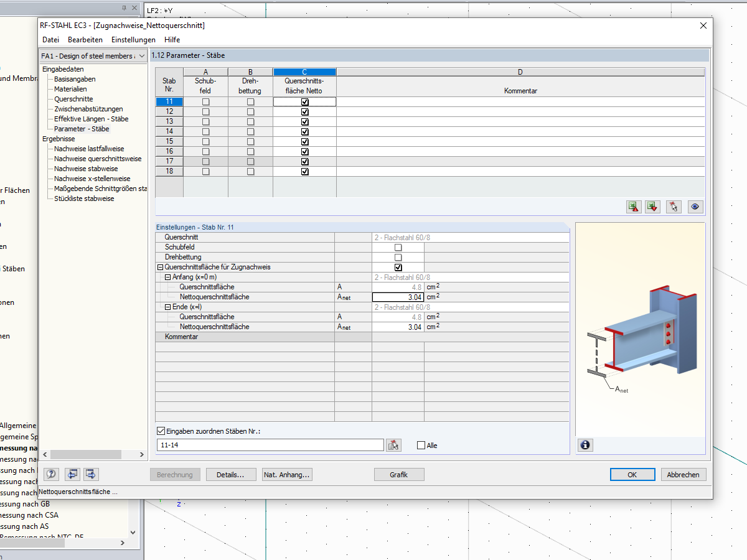Click the member selection icon next to 11-14 field
Viewport: 747px width, 560px height.
393,445
